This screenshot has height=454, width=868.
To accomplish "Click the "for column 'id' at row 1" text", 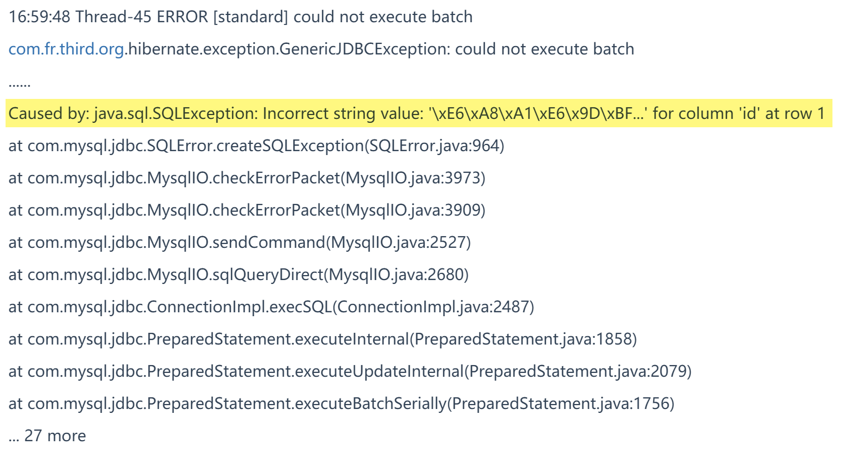I will (x=739, y=114).
